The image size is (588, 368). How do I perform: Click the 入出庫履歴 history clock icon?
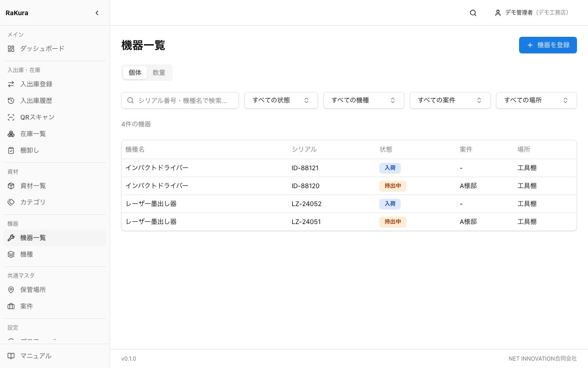[11, 101]
